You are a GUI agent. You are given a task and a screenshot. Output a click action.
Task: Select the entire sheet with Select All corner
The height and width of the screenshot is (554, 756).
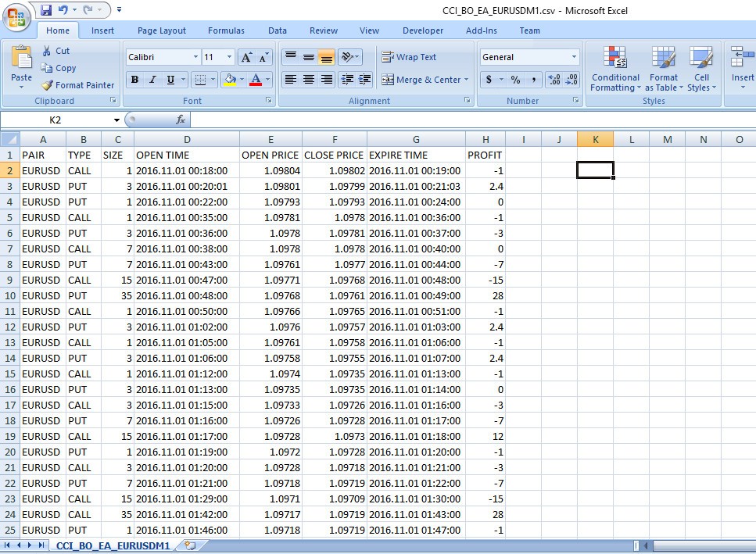pos(9,139)
